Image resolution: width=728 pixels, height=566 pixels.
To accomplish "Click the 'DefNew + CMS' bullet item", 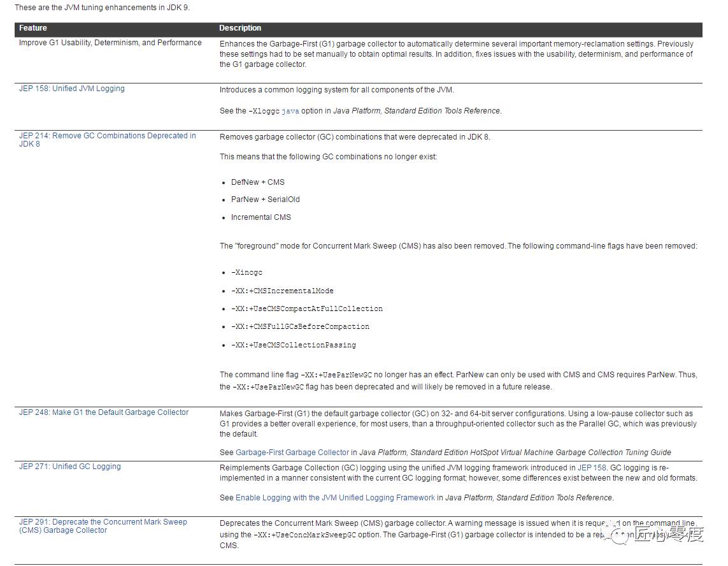I will pos(258,182).
